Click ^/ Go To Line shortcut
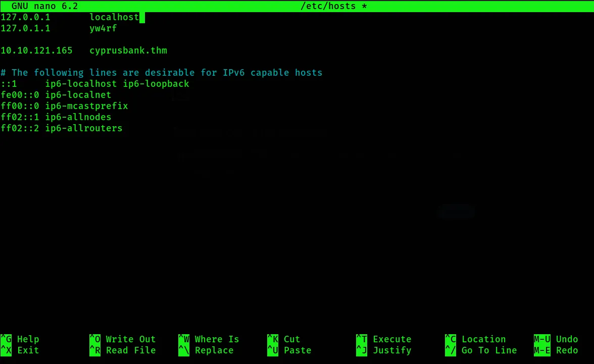Viewport: 594px width, 364px height. tap(480, 350)
